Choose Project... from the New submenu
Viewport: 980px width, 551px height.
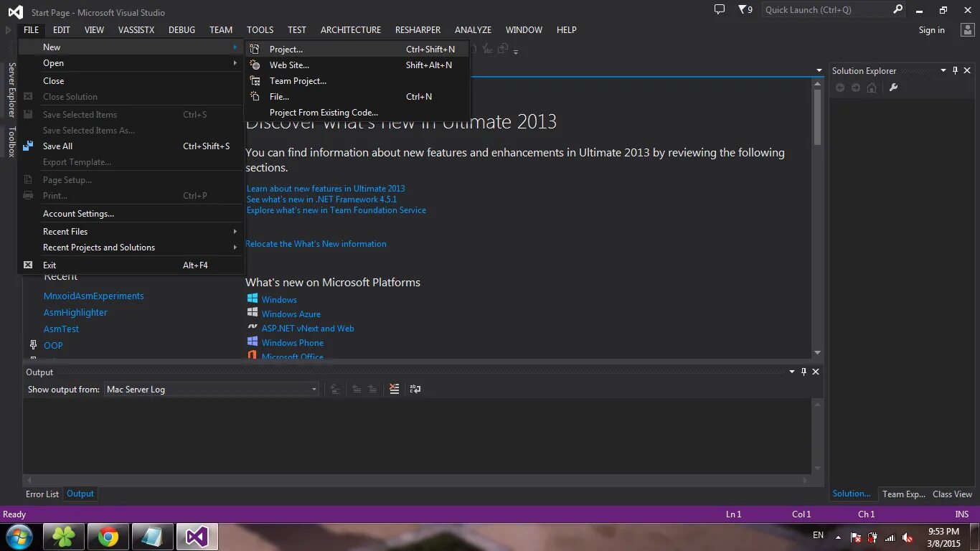(357, 50)
